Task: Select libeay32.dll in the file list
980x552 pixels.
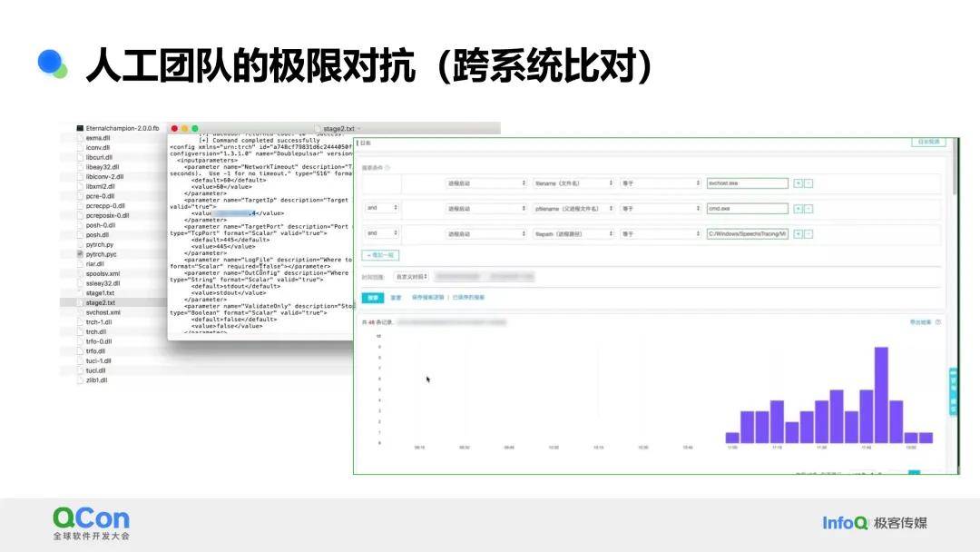Action: coord(103,167)
